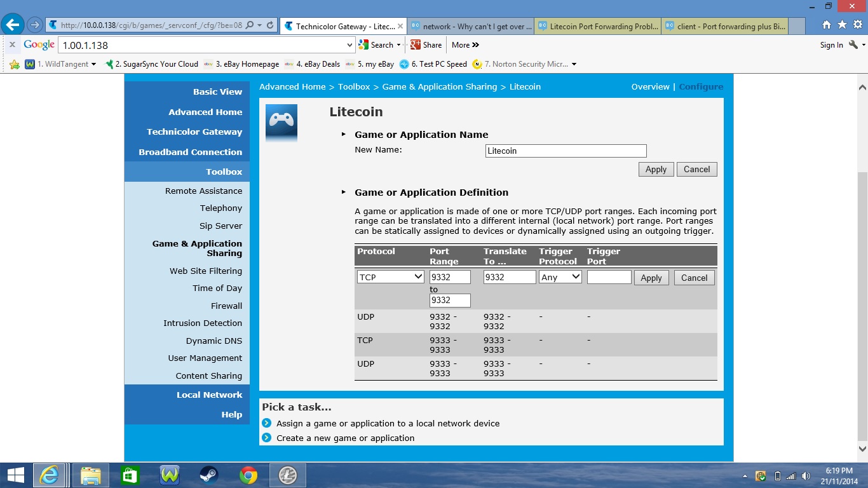Click the empty Trigger Port input field

(x=609, y=277)
